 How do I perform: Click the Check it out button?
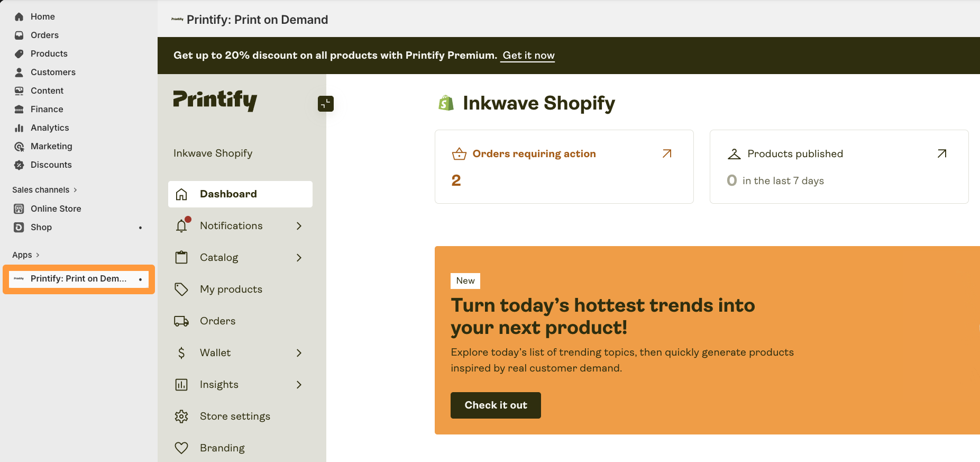pyautogui.click(x=496, y=405)
